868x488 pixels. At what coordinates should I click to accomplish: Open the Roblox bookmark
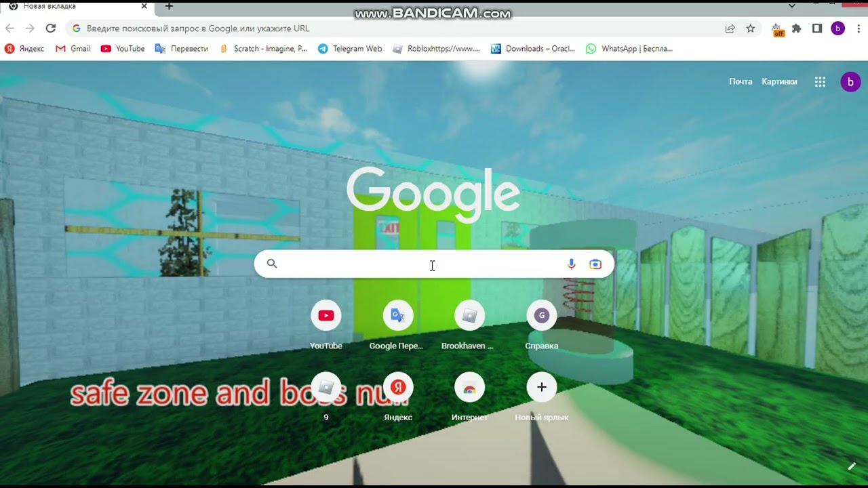click(436, 49)
